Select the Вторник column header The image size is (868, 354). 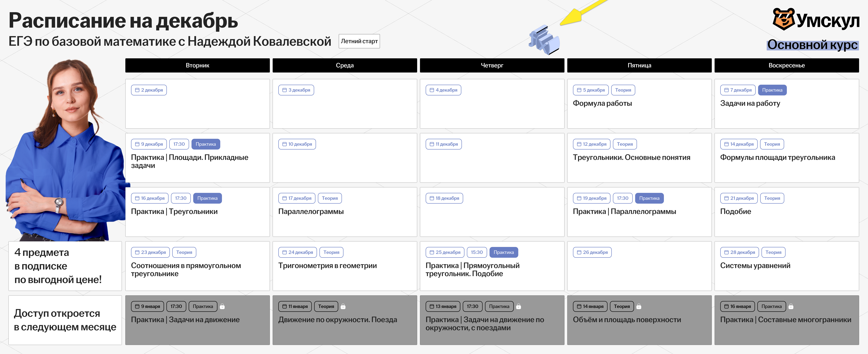(x=197, y=65)
